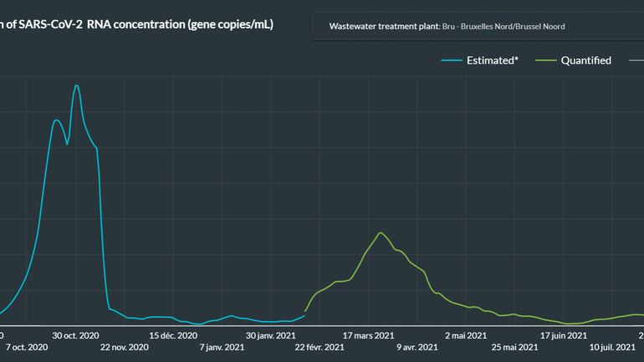
Task: Click the 22 févr. 2021 axis label
Action: 319,347
